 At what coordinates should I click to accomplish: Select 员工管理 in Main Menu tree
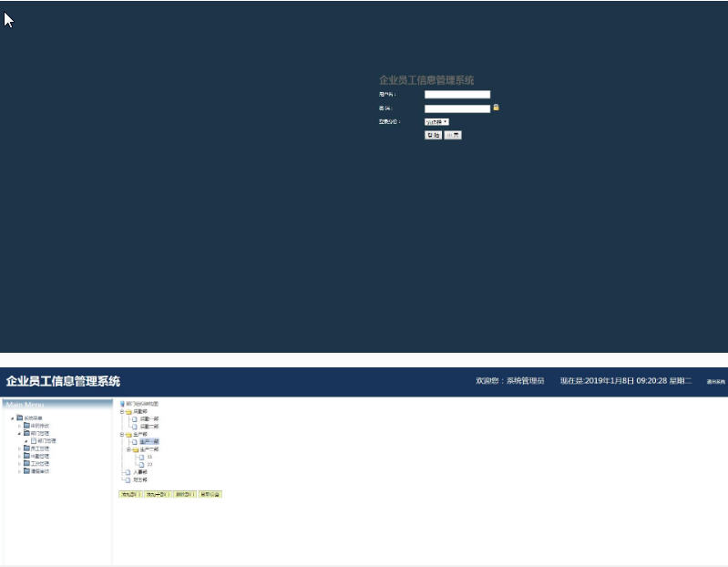(40, 448)
